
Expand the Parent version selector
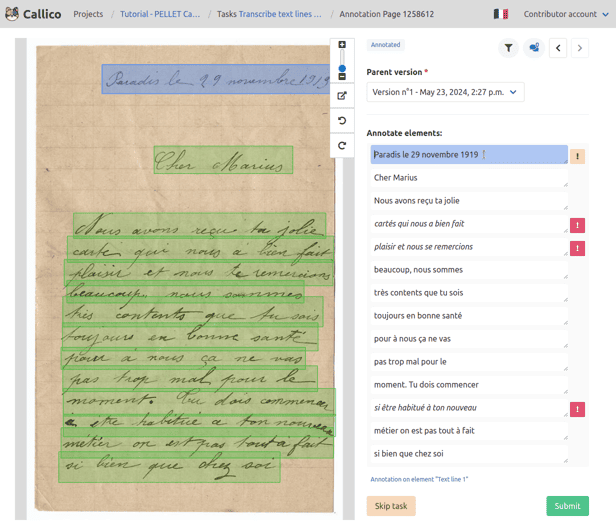pyautogui.click(x=445, y=92)
